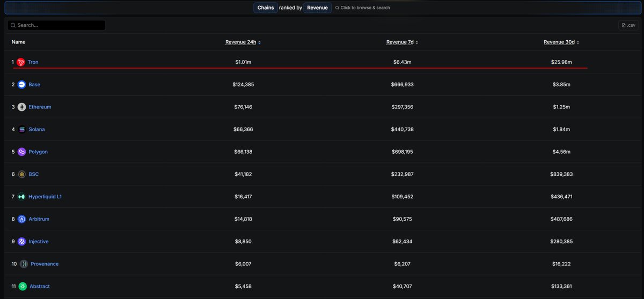Select Abstract 24h revenue $5,458

[243, 287]
